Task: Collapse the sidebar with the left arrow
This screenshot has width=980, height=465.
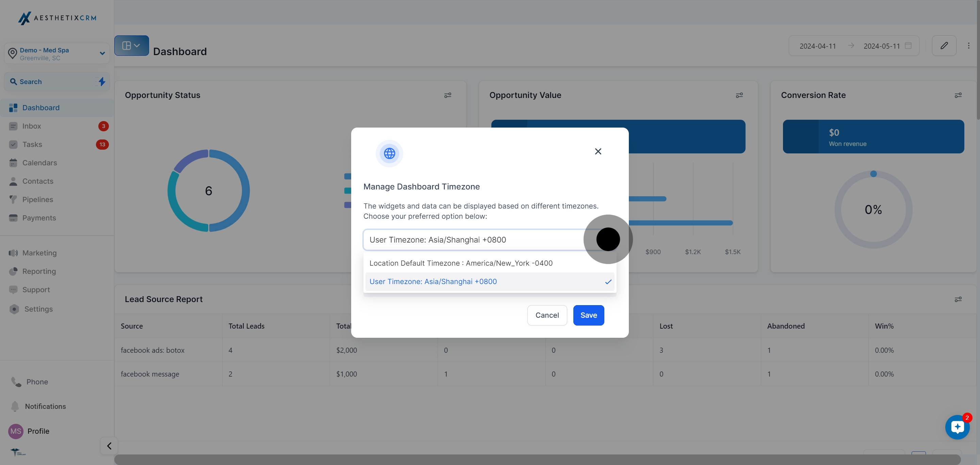Action: [x=109, y=446]
